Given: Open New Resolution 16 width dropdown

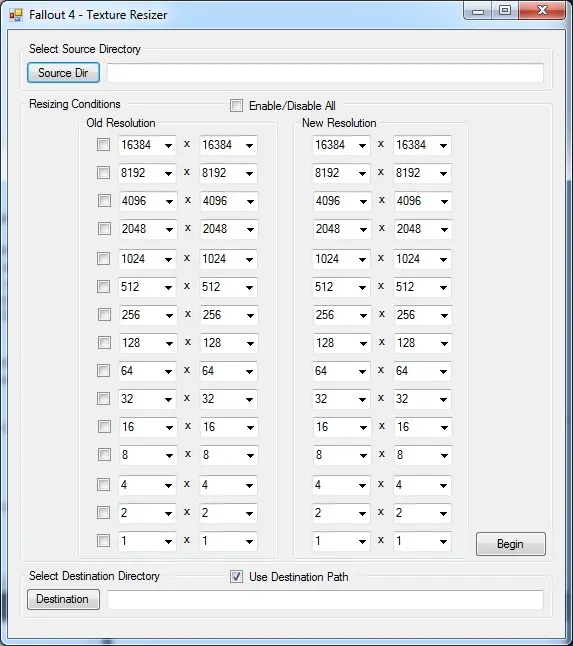Looking at the screenshot, I should pyautogui.click(x=342, y=428).
